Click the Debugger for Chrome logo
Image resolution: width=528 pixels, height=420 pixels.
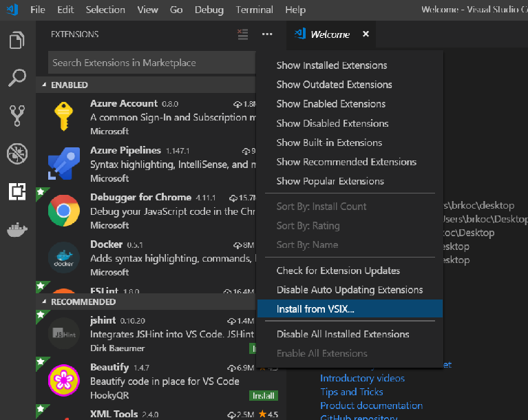(64, 211)
